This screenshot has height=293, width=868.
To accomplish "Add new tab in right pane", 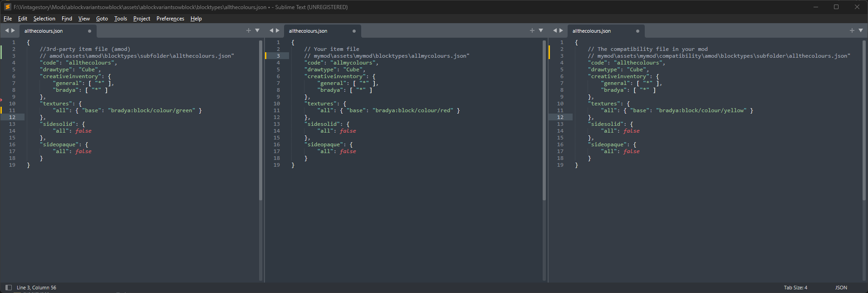I will 852,30.
